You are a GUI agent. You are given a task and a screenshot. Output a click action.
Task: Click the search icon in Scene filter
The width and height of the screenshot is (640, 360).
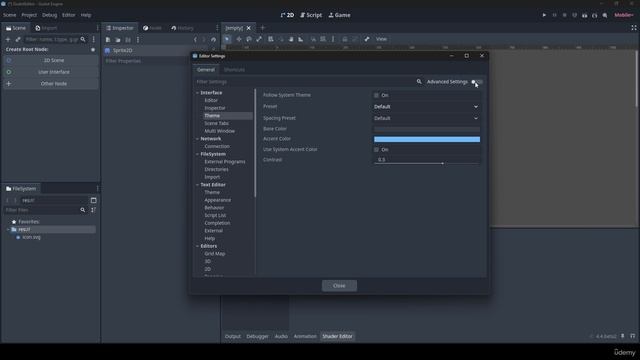pos(83,39)
